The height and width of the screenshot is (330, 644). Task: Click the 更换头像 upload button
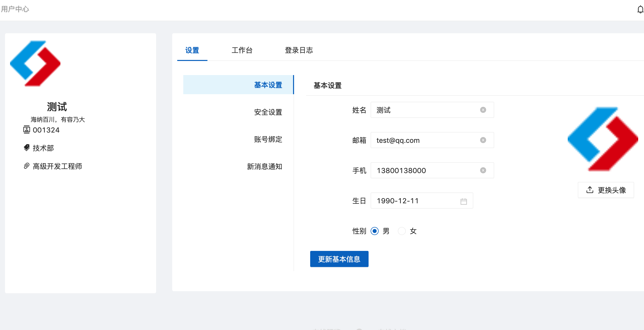click(x=606, y=190)
